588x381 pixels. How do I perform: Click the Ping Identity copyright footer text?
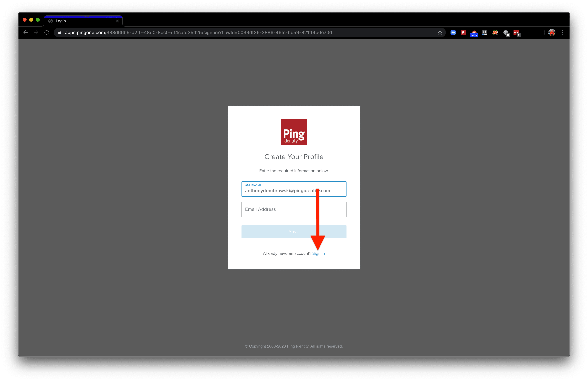294,346
